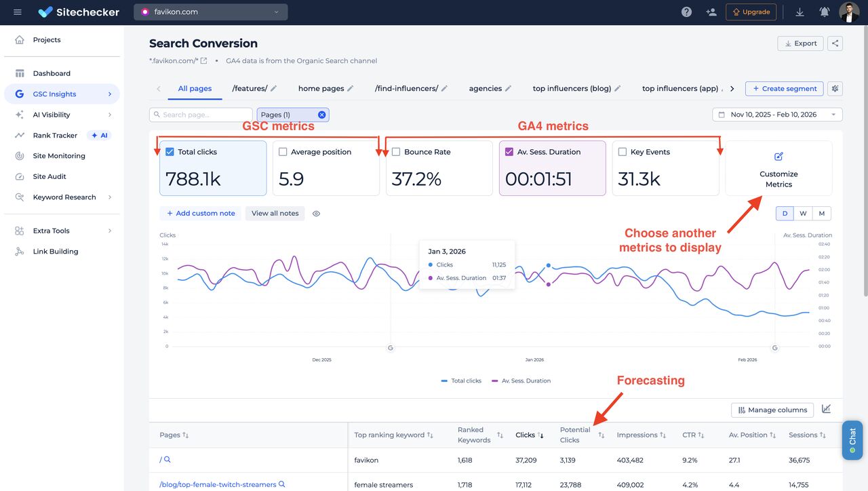Click the share icon beside Export
This screenshot has width=868, height=491.
[835, 43]
